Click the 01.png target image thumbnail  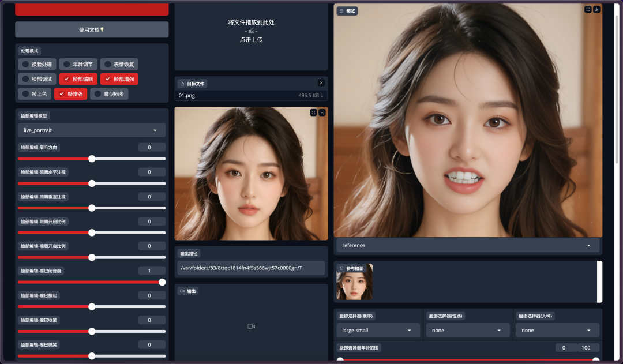(x=251, y=173)
